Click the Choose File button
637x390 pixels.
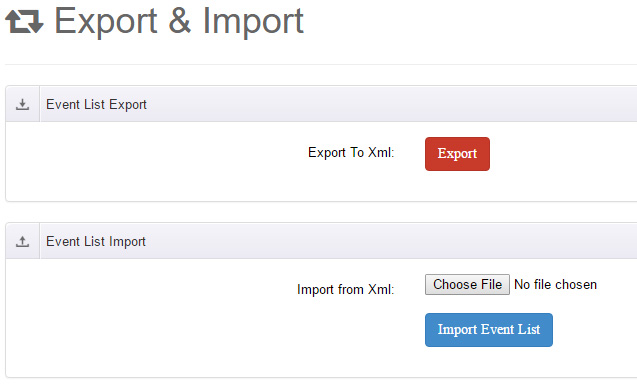pos(467,284)
